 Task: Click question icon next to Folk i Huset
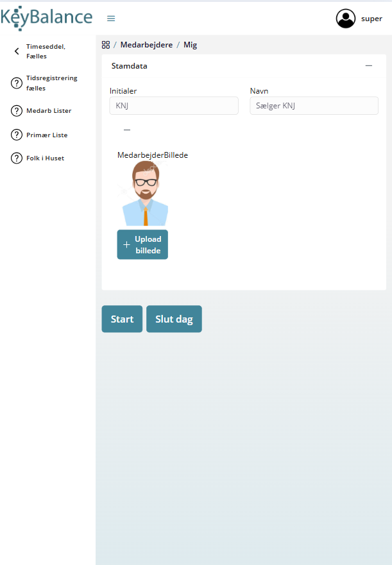point(17,158)
